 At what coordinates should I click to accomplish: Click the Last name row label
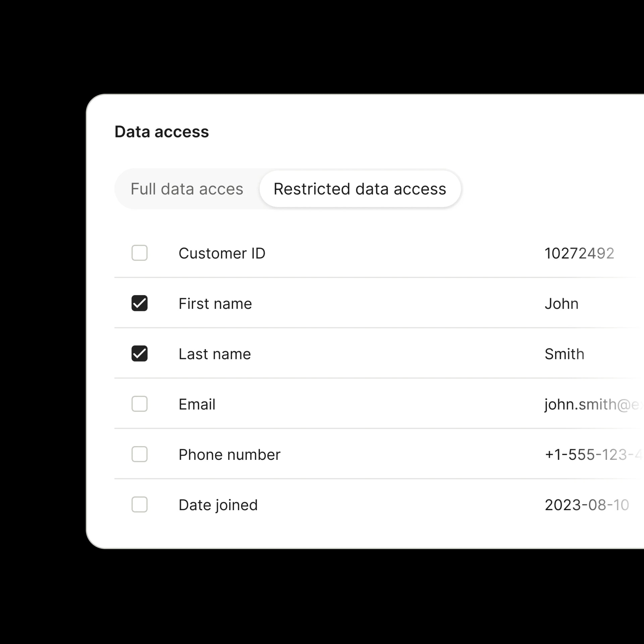point(215,354)
